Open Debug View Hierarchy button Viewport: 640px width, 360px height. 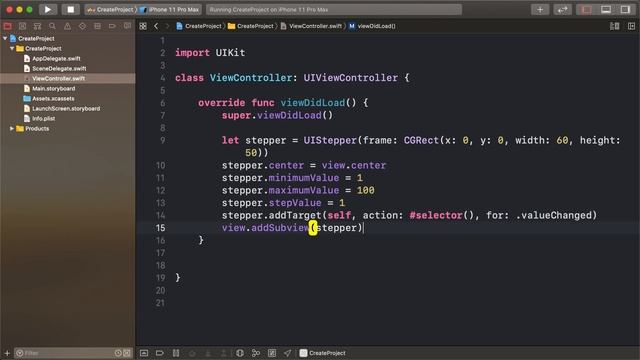tap(240, 353)
